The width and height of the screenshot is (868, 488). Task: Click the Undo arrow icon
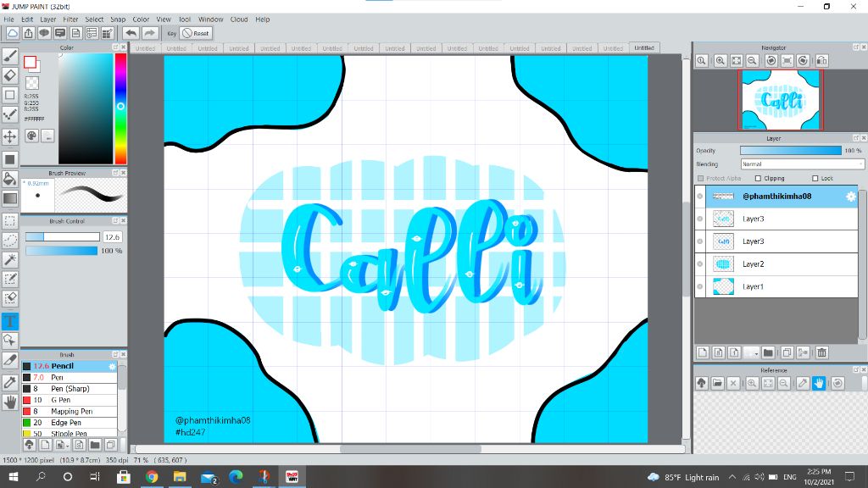pyautogui.click(x=131, y=33)
